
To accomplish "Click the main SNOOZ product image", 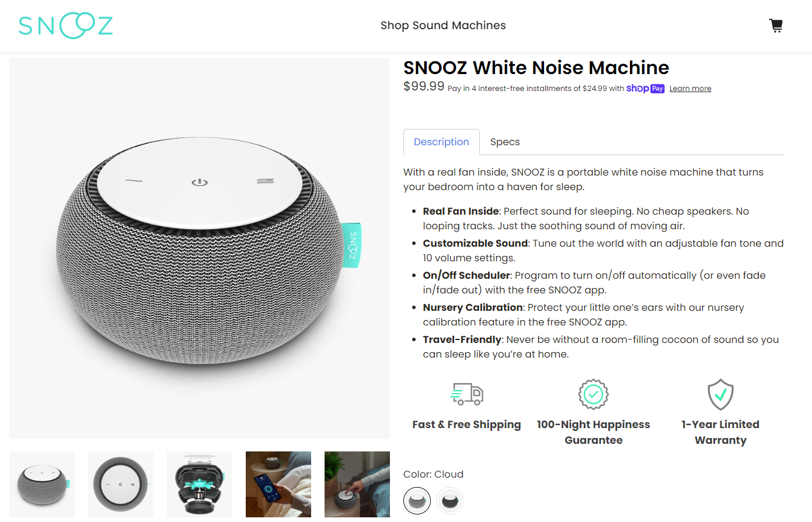I will point(200,248).
